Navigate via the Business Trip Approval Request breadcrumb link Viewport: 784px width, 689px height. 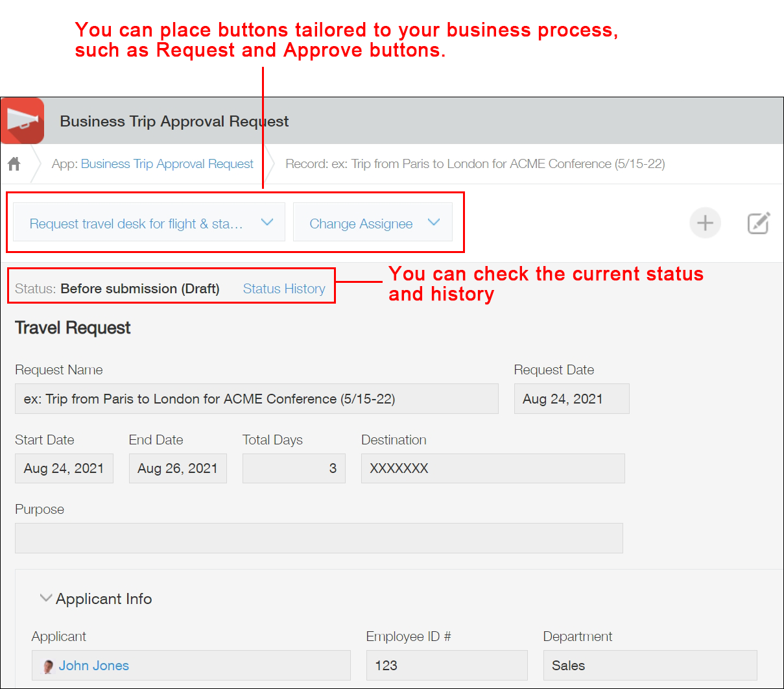(167, 163)
